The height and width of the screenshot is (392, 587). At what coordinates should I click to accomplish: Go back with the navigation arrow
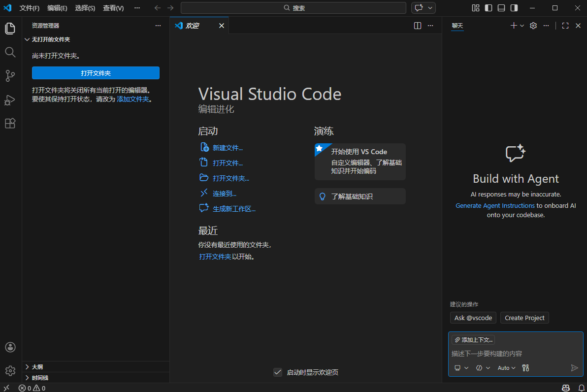158,8
